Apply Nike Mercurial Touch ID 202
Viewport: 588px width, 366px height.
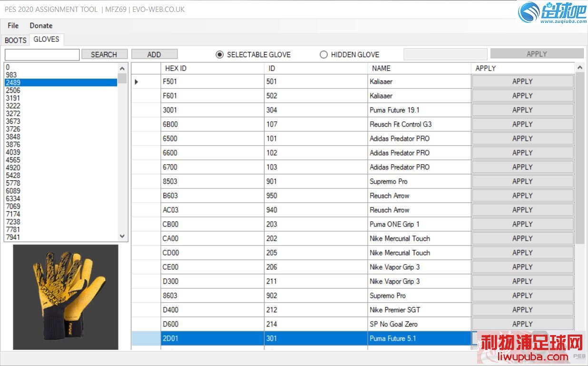coord(522,238)
